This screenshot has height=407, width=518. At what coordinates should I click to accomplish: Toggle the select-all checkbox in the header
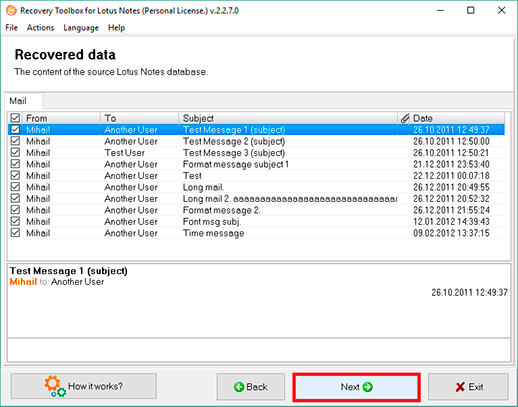[15, 118]
